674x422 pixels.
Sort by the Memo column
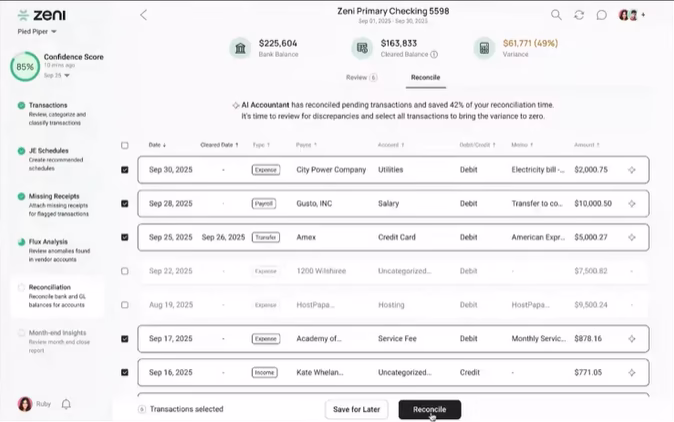[x=522, y=145]
